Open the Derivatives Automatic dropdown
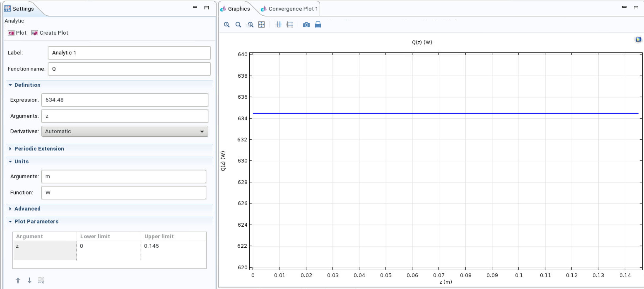The width and height of the screenshot is (644, 289). pyautogui.click(x=124, y=131)
